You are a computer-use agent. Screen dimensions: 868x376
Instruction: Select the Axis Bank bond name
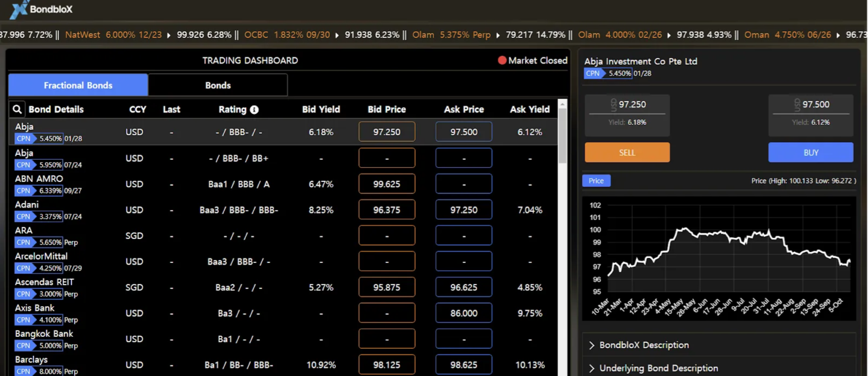pyautogui.click(x=35, y=308)
